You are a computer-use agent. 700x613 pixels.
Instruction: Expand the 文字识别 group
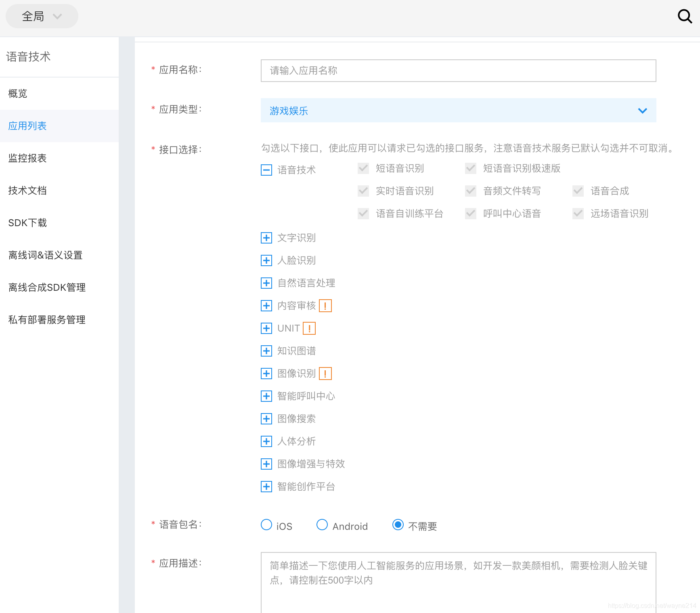[266, 238]
